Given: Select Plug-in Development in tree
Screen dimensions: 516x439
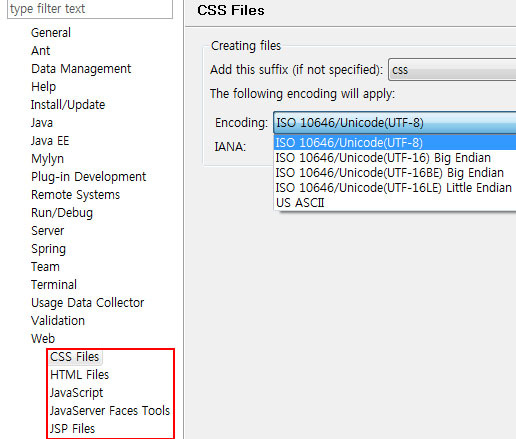Looking at the screenshot, I should [x=88, y=177].
